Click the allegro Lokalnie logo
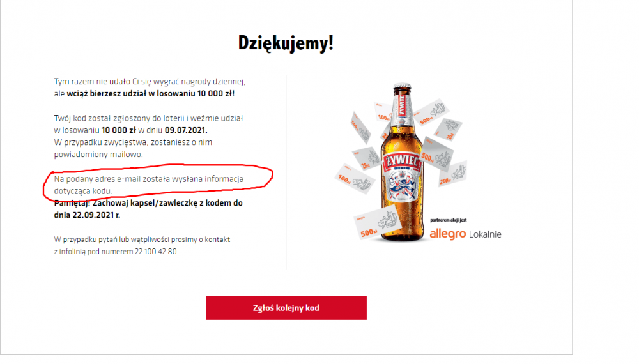Viewport: 639px width, 364px height. [x=465, y=234]
